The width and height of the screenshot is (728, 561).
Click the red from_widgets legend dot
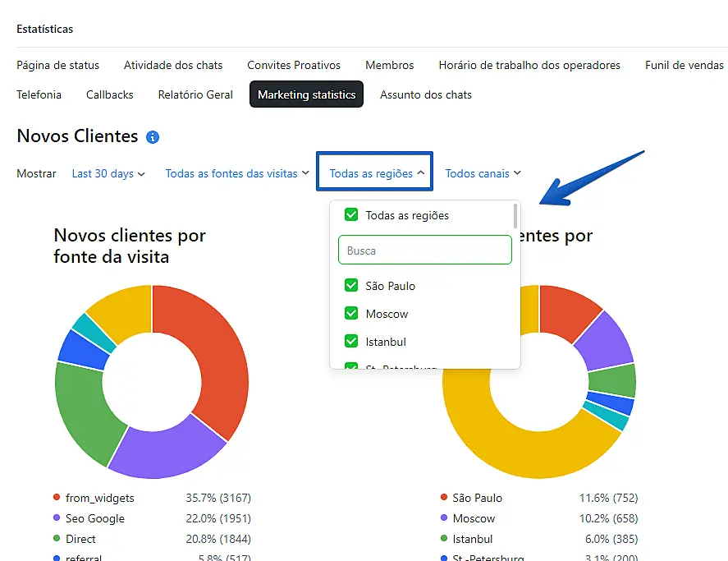(56, 498)
